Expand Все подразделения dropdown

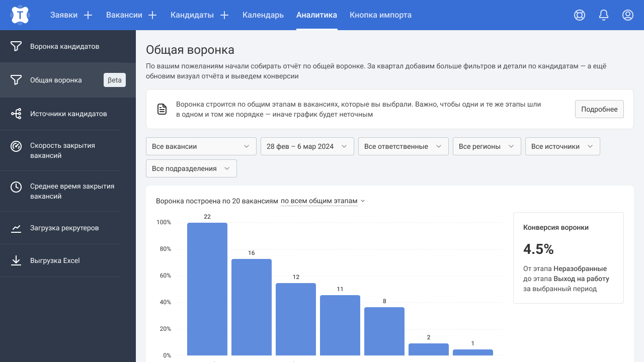click(x=191, y=168)
